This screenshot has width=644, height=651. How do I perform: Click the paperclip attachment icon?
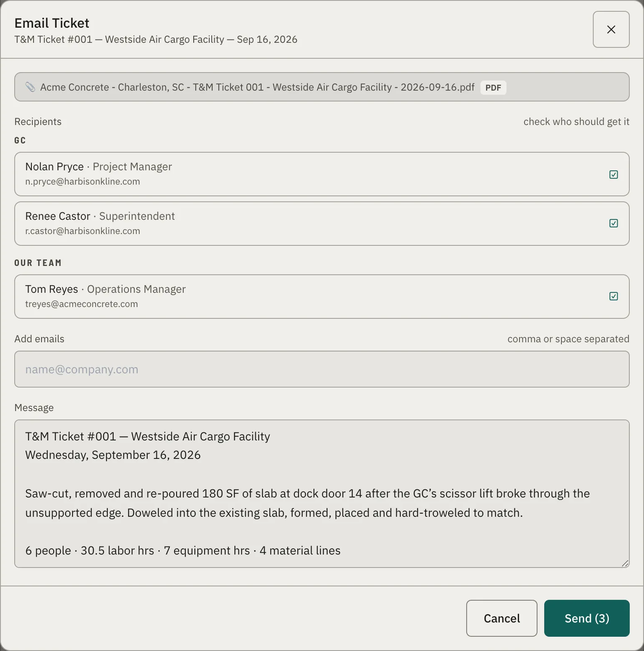[x=30, y=87]
